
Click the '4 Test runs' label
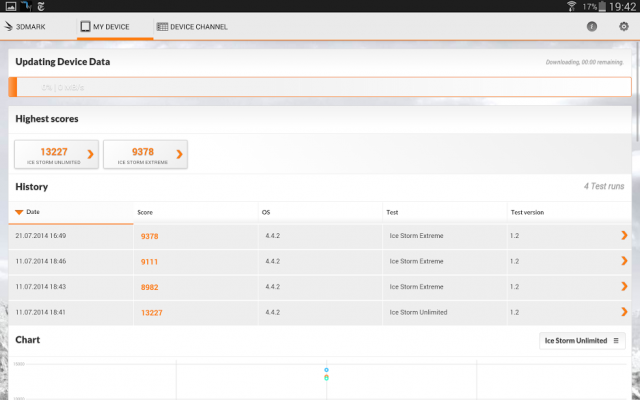pos(604,186)
